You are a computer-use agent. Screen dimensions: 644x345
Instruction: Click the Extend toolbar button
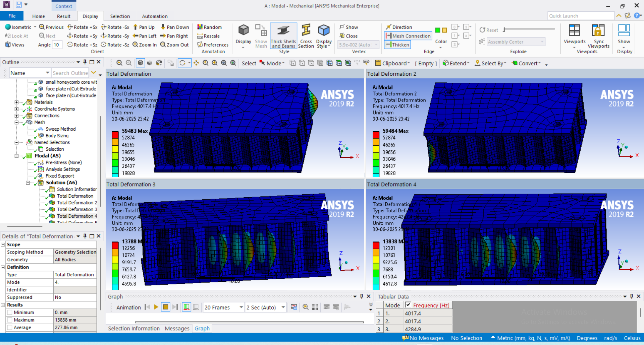456,63
